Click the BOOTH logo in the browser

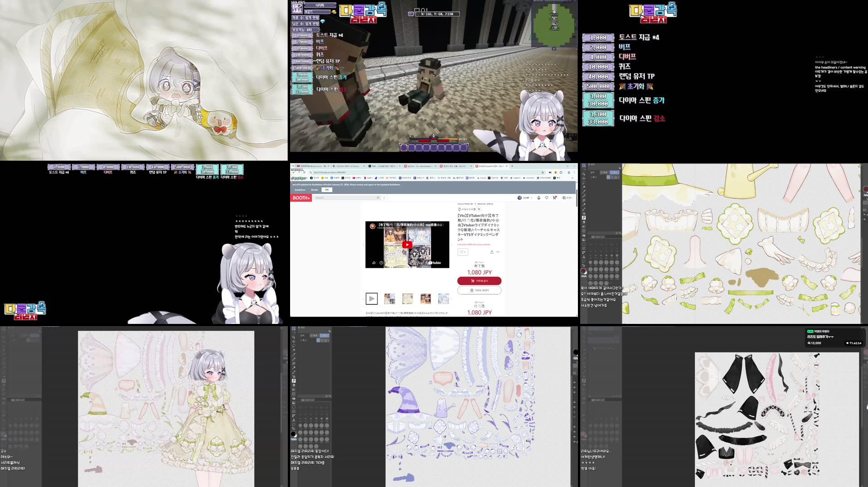click(x=301, y=198)
